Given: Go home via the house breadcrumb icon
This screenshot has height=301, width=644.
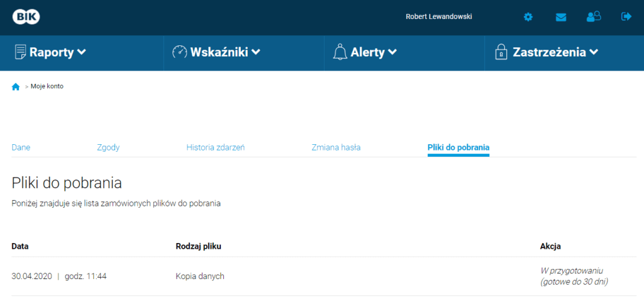Looking at the screenshot, I should point(16,87).
